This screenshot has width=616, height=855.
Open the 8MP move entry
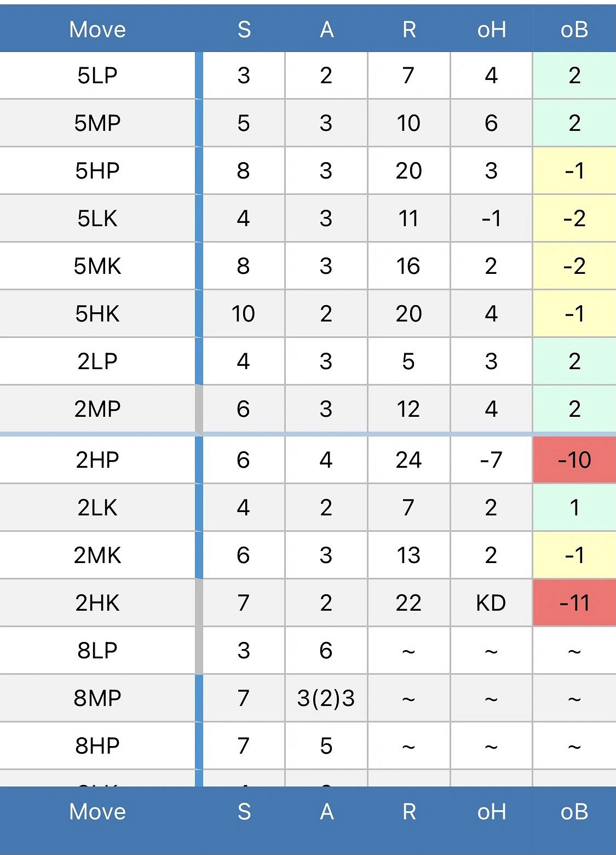(97, 698)
